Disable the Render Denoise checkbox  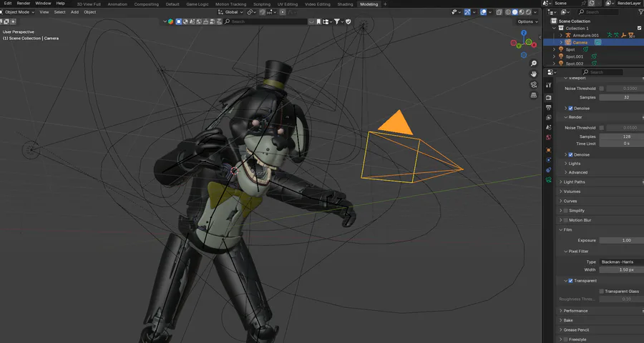570,154
